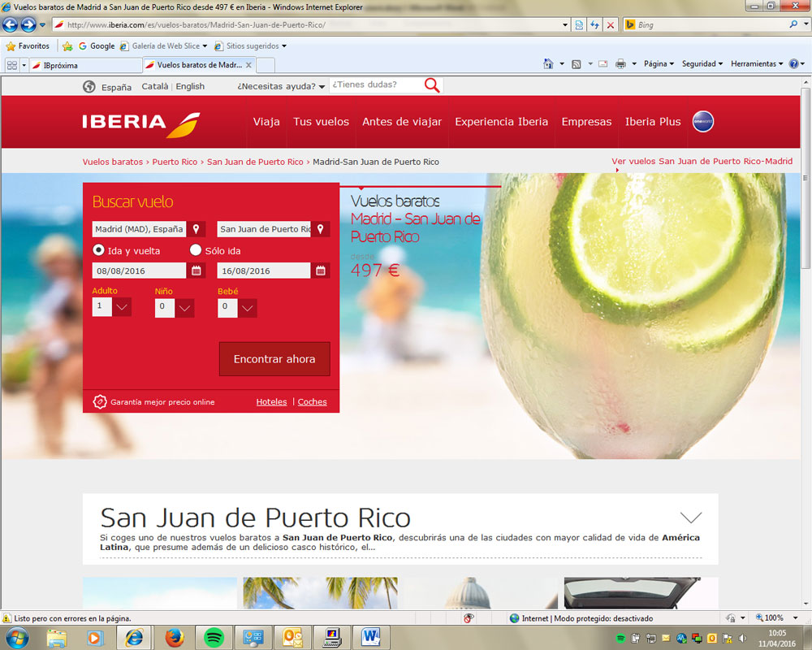The width and height of the screenshot is (812, 650).
Task: Click the ¿Tienes dudas? search field
Action: [x=375, y=84]
